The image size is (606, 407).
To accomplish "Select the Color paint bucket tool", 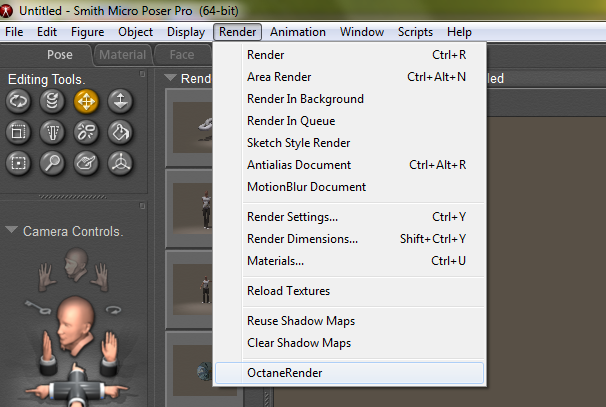I will click(120, 132).
